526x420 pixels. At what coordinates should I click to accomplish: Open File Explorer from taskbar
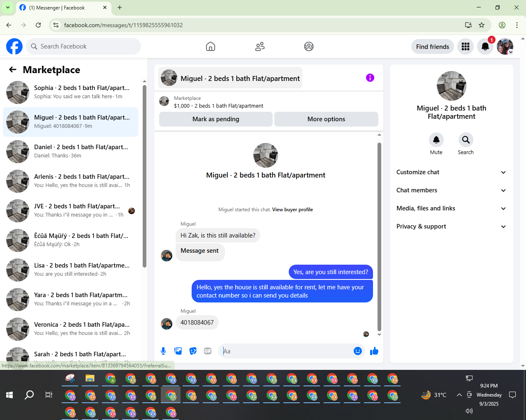point(90,378)
